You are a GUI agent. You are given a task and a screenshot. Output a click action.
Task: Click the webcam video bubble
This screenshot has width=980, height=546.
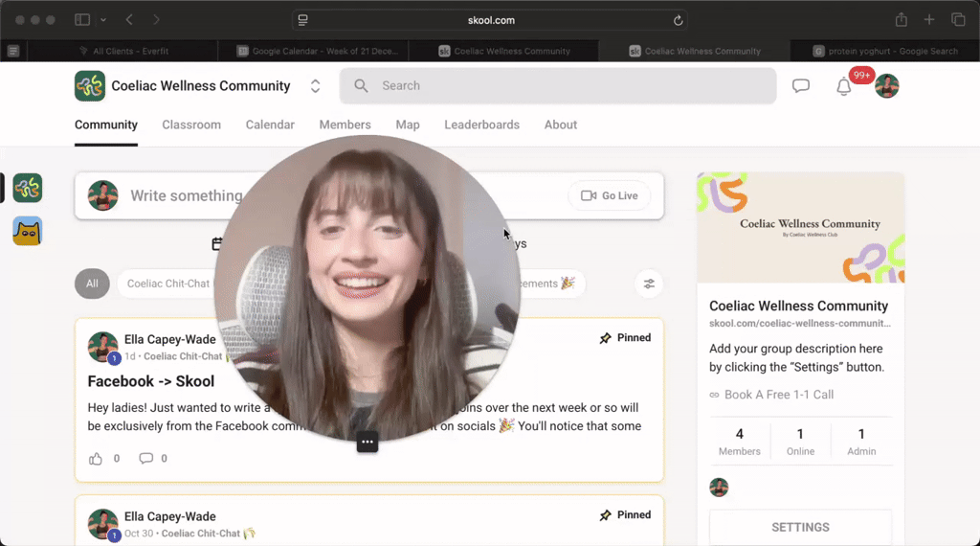[x=367, y=288]
